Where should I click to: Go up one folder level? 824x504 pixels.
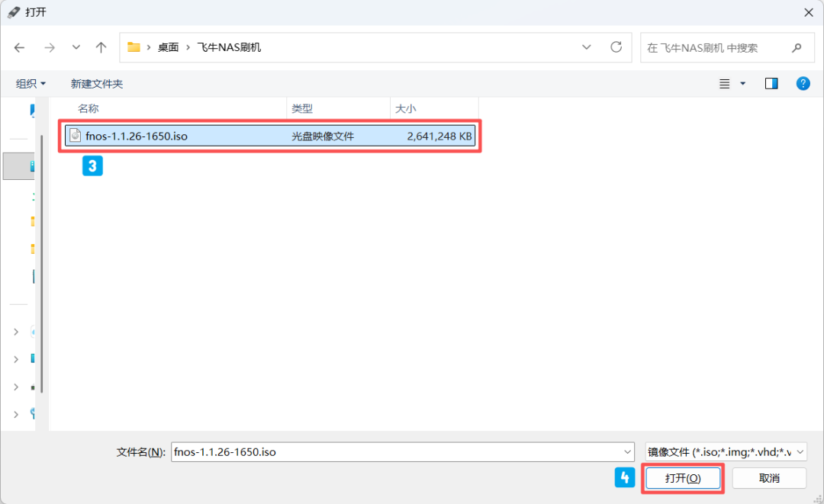tap(101, 48)
